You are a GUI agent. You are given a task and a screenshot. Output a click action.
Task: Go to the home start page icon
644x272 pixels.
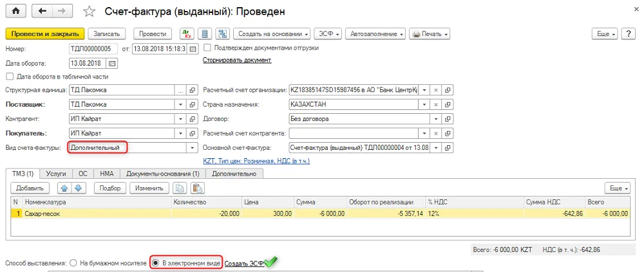point(17,11)
